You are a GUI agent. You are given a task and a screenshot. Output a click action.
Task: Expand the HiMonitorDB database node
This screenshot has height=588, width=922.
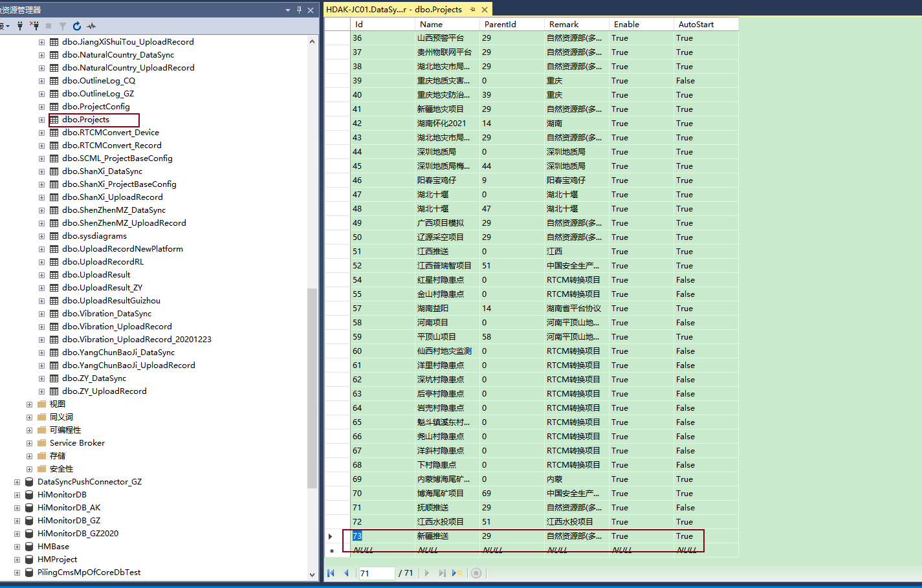pyautogui.click(x=17, y=495)
